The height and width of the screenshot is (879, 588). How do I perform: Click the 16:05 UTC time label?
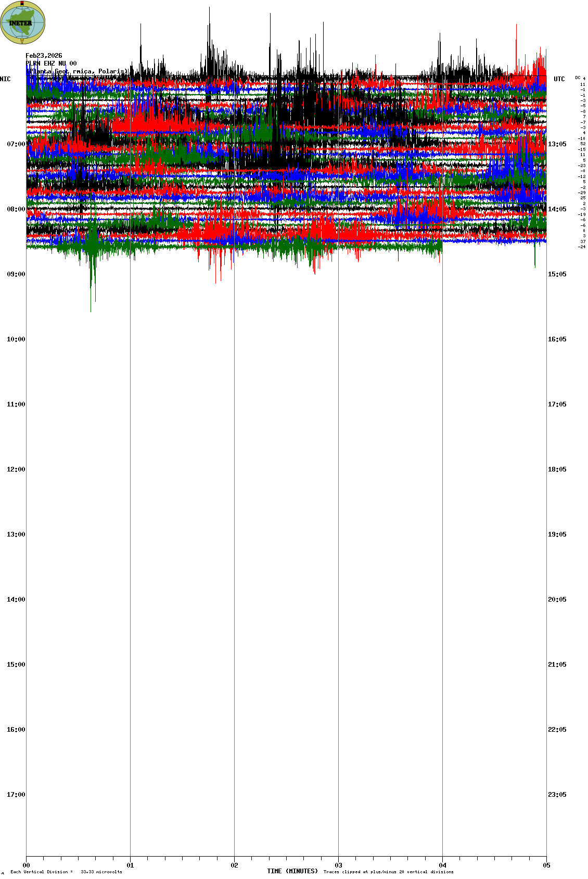(557, 339)
